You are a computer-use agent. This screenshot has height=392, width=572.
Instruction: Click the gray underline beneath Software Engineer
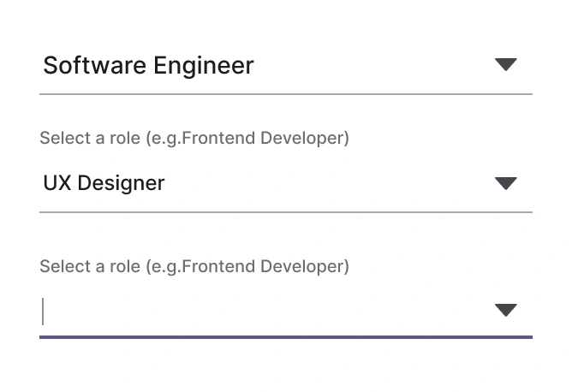tap(285, 93)
